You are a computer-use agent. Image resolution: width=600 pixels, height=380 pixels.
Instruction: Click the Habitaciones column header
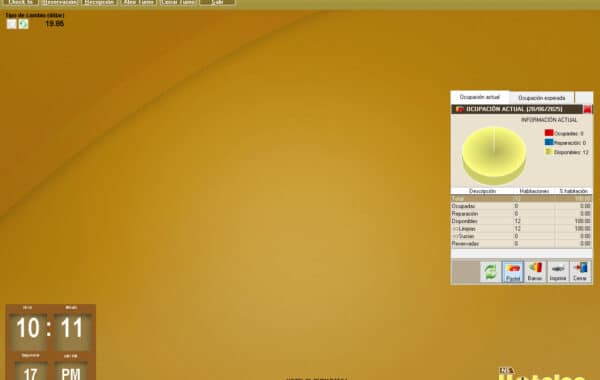point(534,191)
